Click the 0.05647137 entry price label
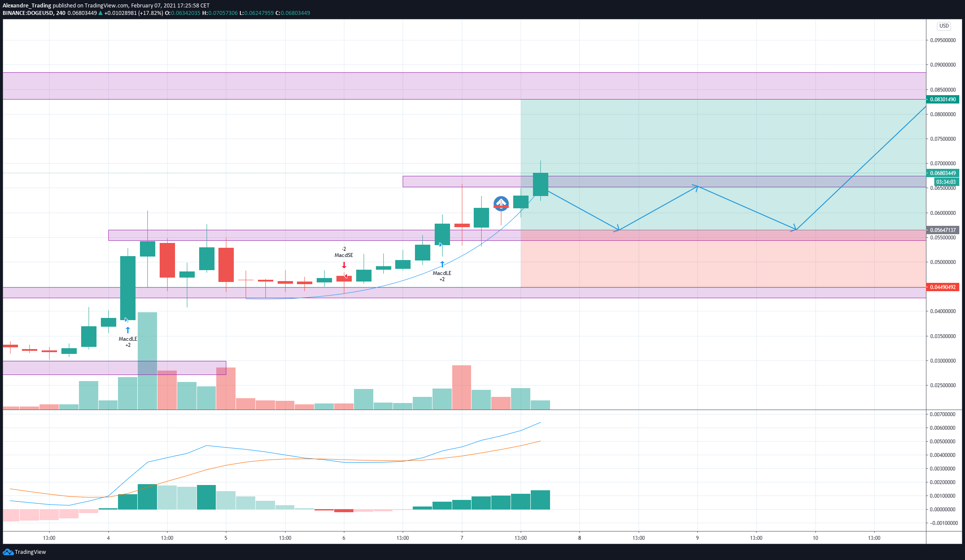This screenshot has height=560, width=965. (x=943, y=230)
